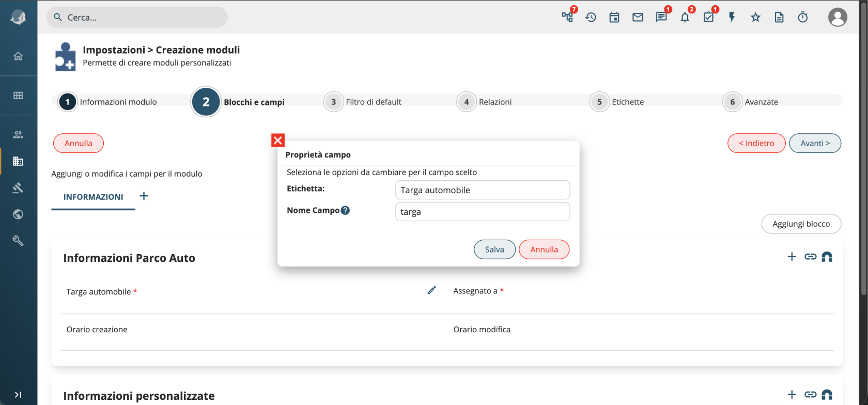
Task: Click the Orario modifica field label
Action: click(482, 330)
